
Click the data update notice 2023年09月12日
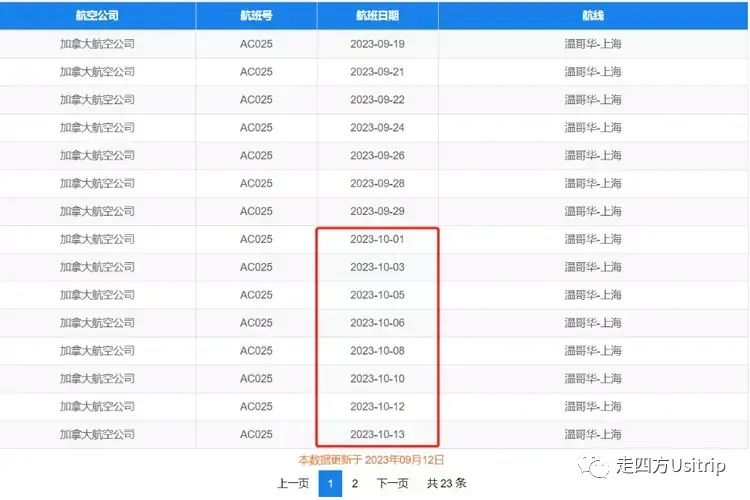tap(371, 460)
